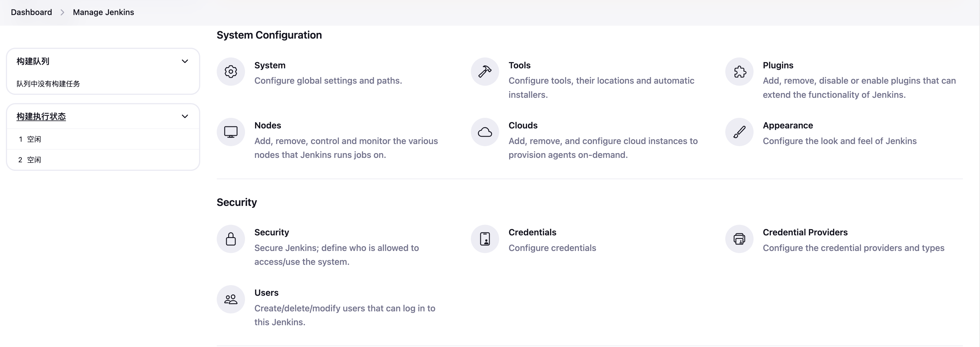Open the Credentials ID card icon

pyautogui.click(x=485, y=239)
